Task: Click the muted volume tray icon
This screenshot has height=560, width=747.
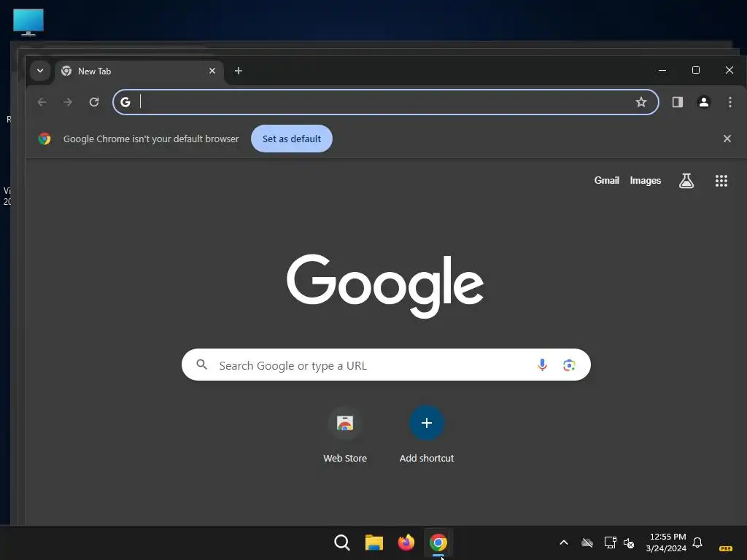Action: [x=629, y=542]
